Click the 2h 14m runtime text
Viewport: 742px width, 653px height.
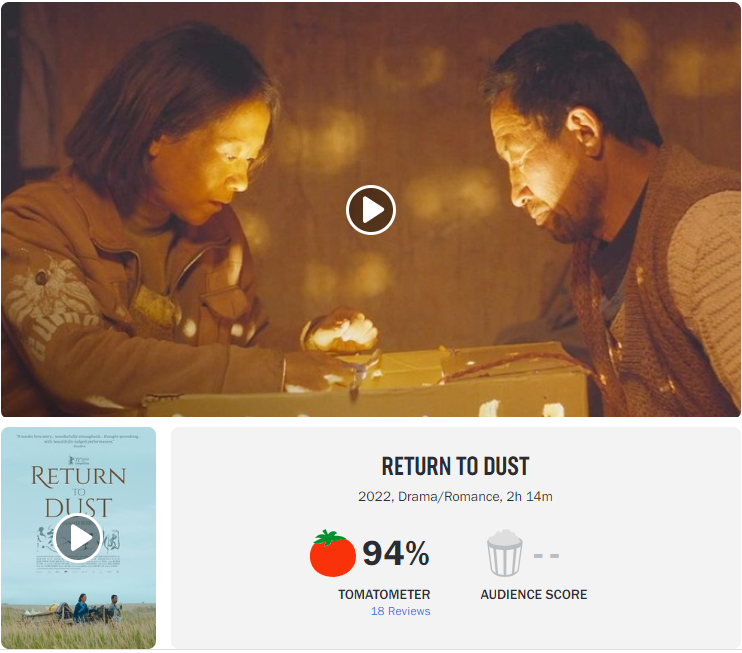tap(529, 496)
